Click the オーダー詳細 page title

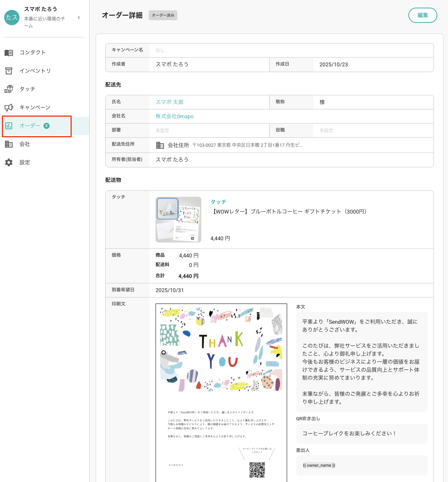pyautogui.click(x=122, y=15)
